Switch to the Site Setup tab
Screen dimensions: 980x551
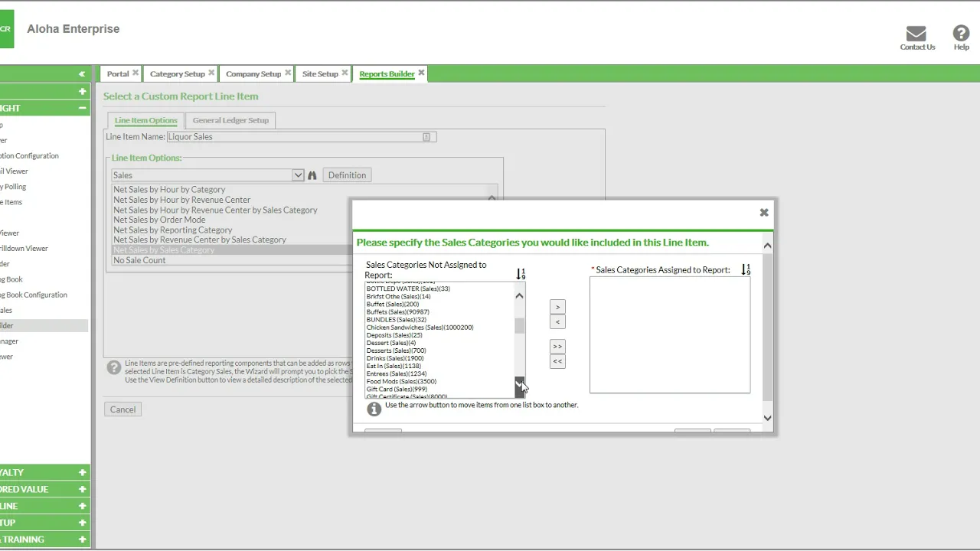pos(320,73)
